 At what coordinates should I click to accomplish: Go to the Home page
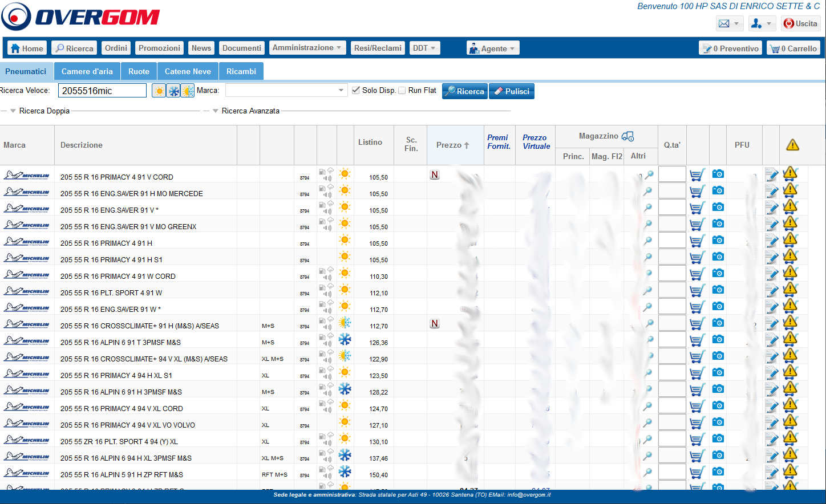click(27, 48)
